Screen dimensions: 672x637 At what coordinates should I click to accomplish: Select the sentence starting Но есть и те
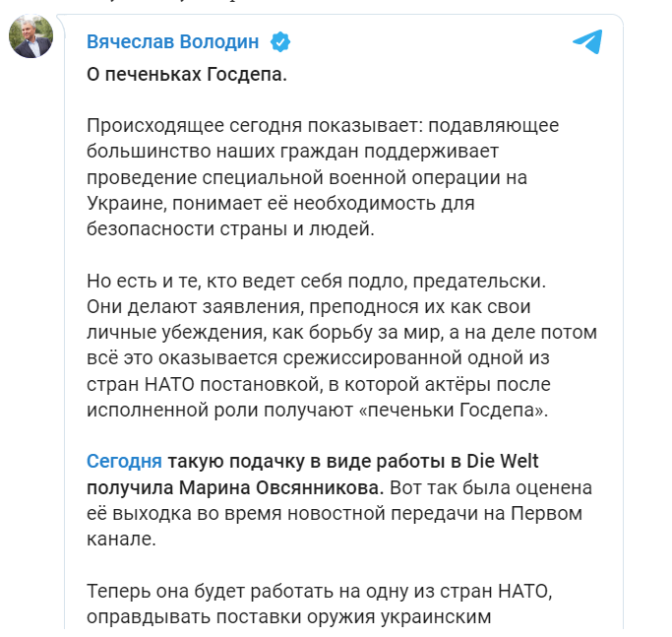(x=316, y=281)
